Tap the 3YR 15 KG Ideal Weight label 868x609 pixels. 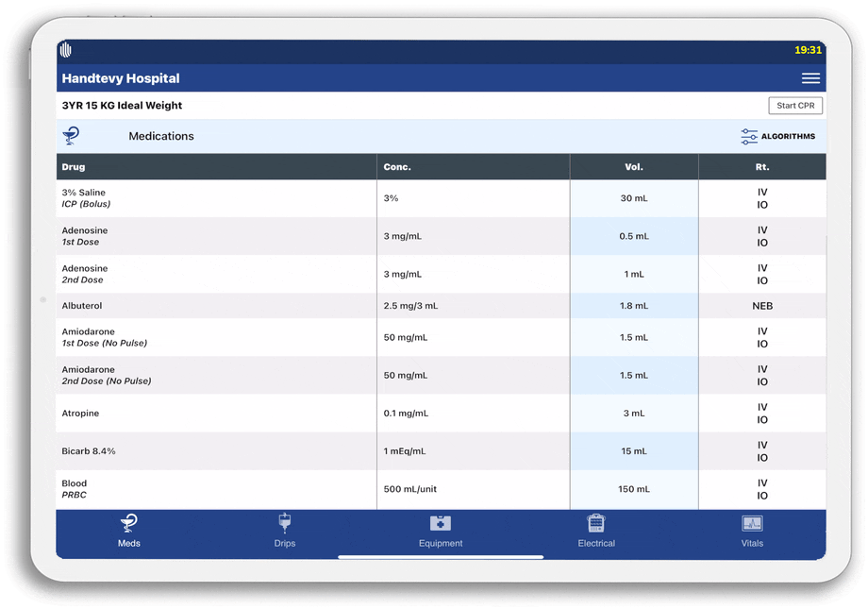123,106
